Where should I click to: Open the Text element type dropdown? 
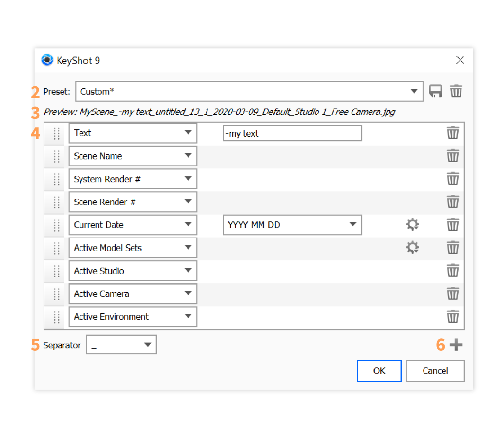(x=188, y=133)
